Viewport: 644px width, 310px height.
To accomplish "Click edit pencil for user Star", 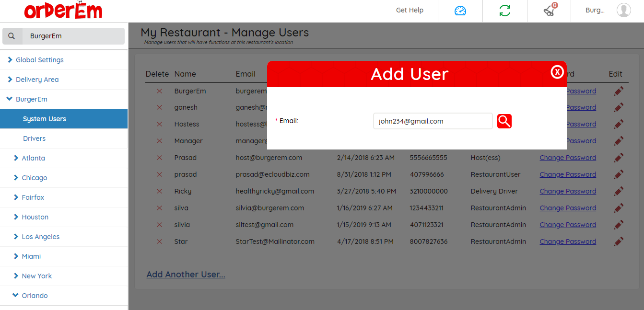I will pyautogui.click(x=619, y=241).
